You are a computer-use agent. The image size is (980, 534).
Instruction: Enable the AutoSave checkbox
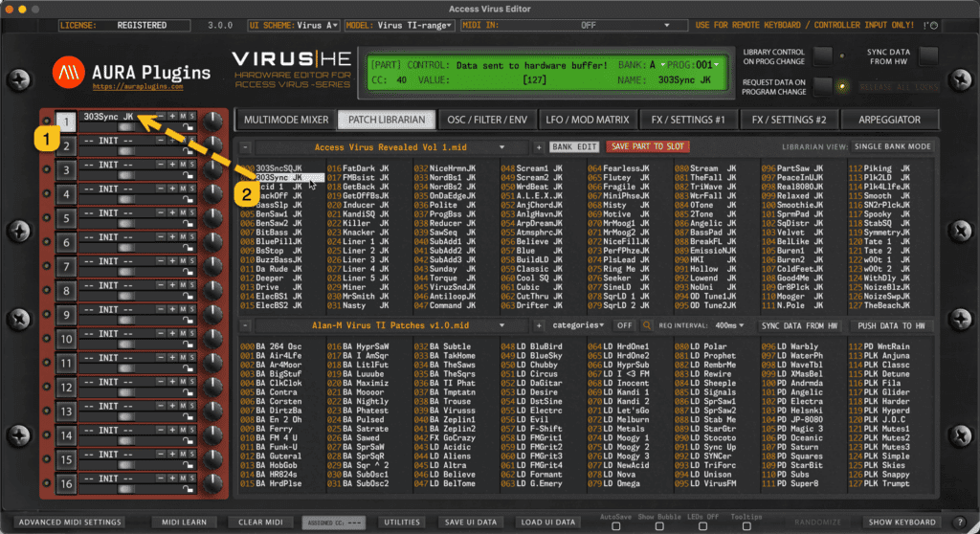[615, 526]
